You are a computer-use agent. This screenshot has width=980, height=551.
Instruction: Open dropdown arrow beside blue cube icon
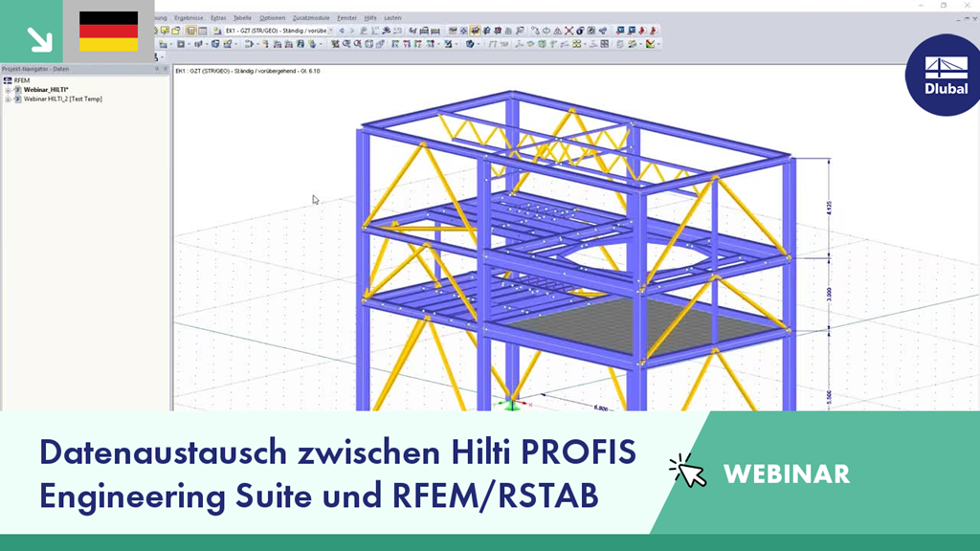[479, 44]
